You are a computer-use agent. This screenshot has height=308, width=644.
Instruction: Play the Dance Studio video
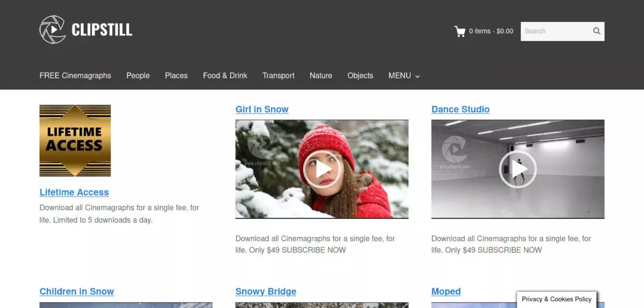[x=518, y=169]
